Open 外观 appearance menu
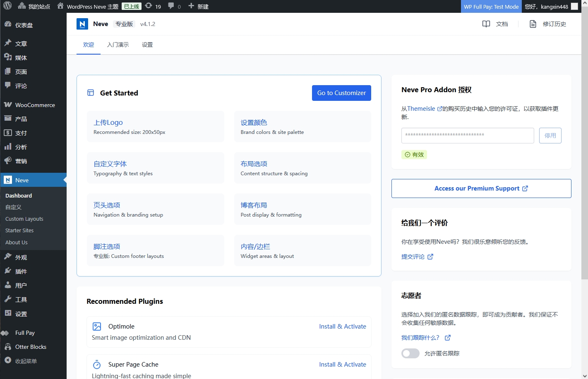The width and height of the screenshot is (588, 379). pyautogui.click(x=33, y=257)
